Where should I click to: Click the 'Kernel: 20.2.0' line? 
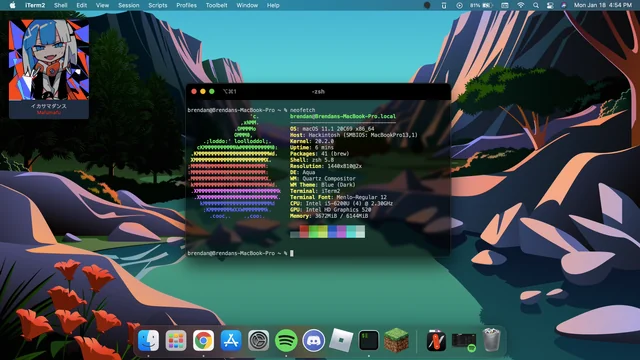(x=312, y=141)
